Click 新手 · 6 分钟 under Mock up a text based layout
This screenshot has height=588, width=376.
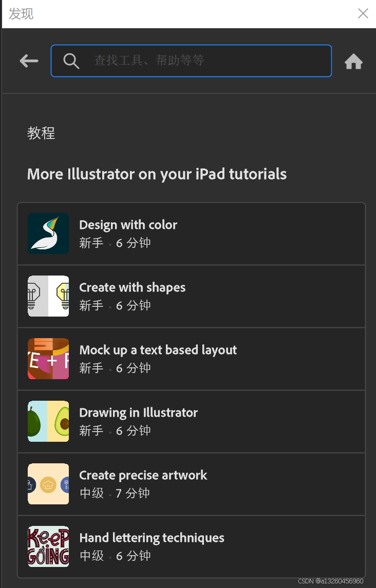(x=115, y=368)
